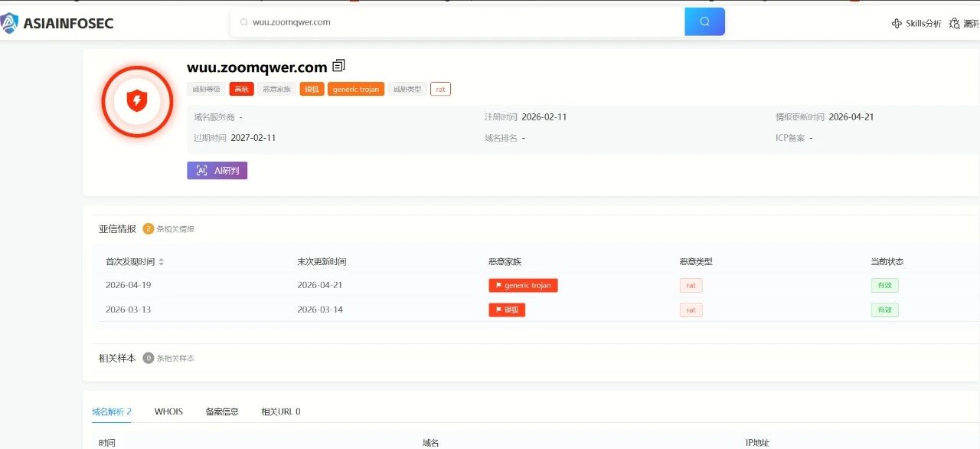Select the 域名解析 2 tab
980x449 pixels.
[111, 411]
